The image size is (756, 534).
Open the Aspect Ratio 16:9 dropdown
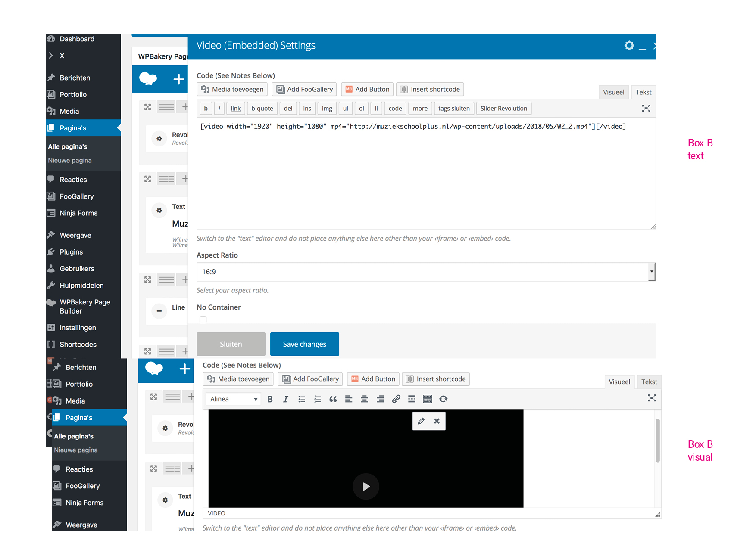pos(426,272)
